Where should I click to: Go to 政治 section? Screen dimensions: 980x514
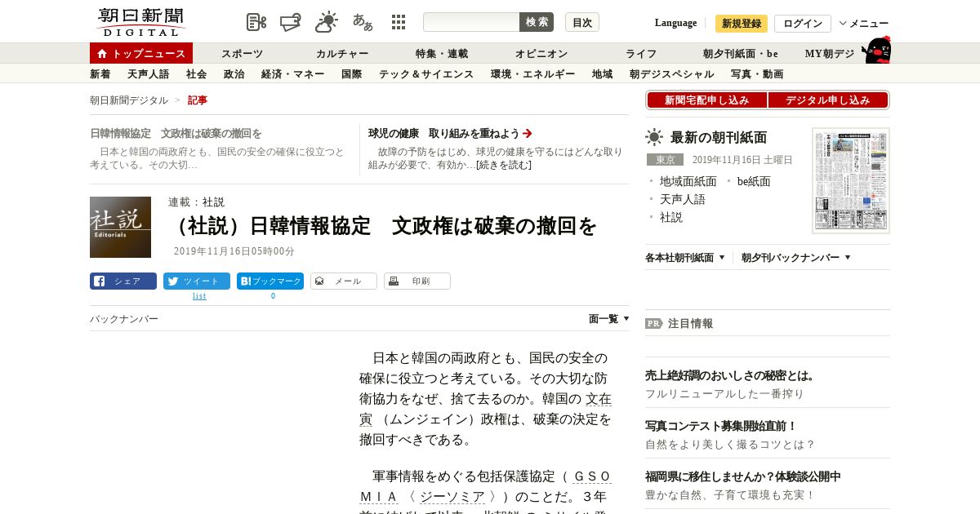pos(234,73)
